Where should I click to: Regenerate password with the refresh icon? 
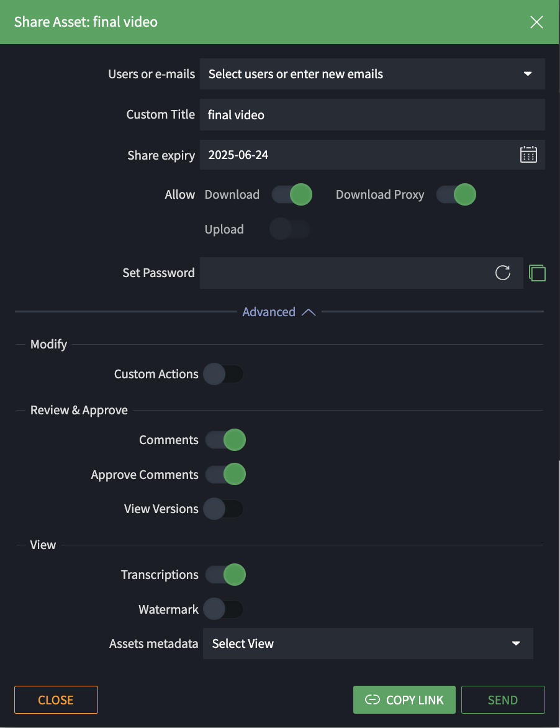click(502, 273)
